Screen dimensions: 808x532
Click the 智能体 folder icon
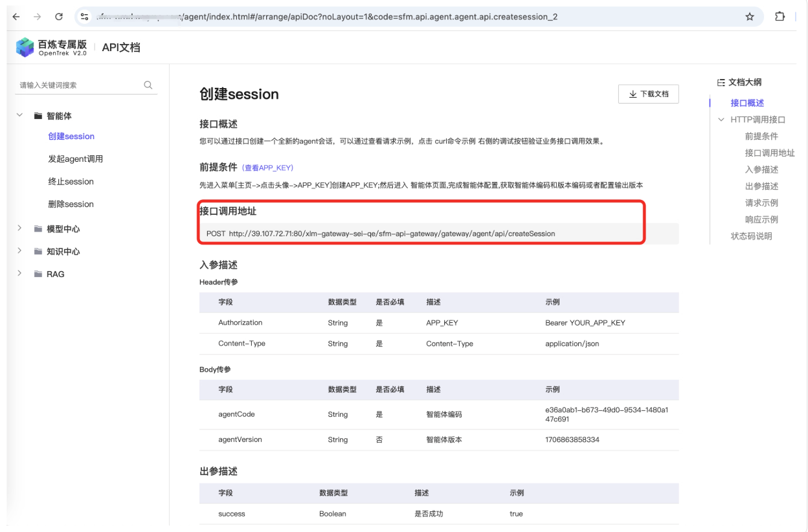(x=38, y=116)
